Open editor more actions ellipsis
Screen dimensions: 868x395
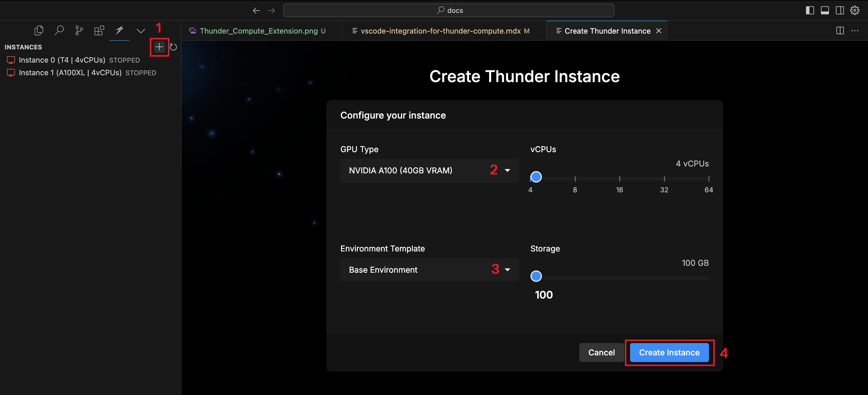855,31
